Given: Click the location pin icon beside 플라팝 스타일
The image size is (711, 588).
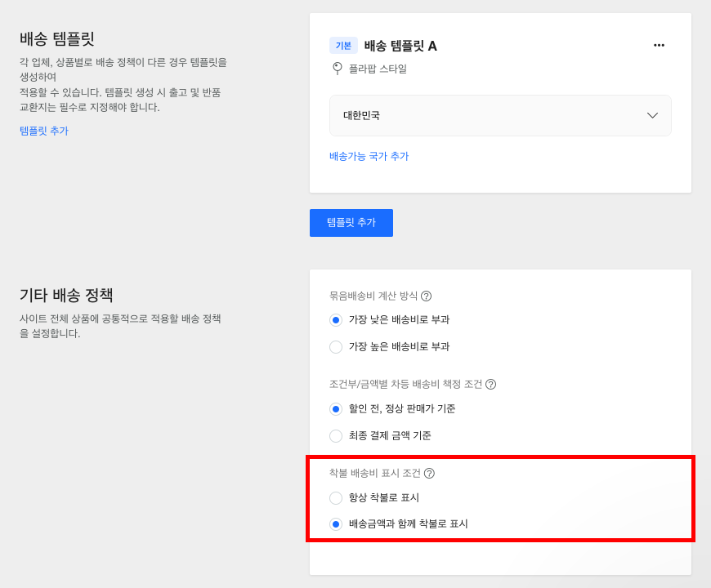Looking at the screenshot, I should pos(337,69).
